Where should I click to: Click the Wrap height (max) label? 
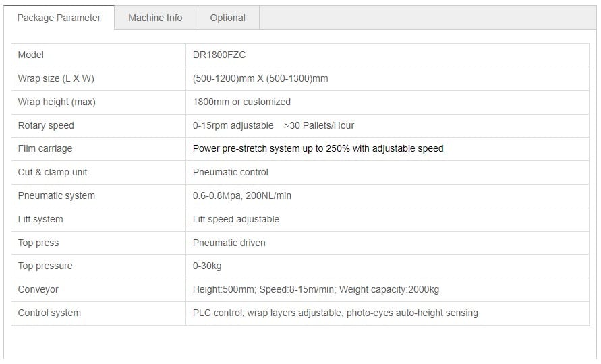coord(57,102)
